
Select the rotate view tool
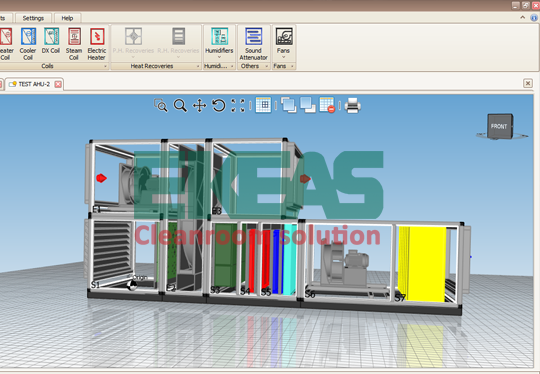pyautogui.click(x=218, y=105)
